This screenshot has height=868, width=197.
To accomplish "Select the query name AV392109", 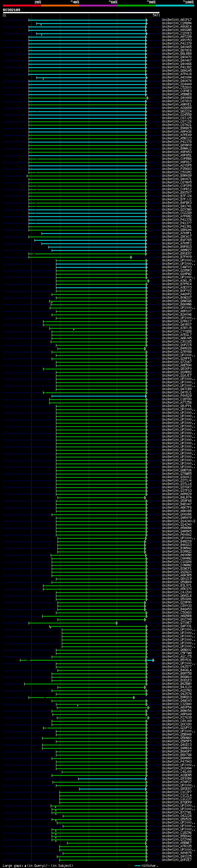I will (11, 10).
